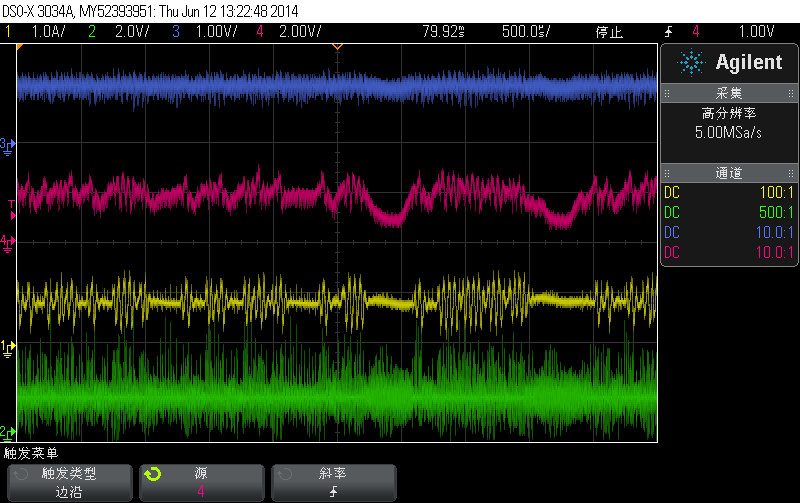Click the high resolution acquisition mode text
Image resolution: width=800 pixels, height=503 pixels.
pyautogui.click(x=729, y=113)
